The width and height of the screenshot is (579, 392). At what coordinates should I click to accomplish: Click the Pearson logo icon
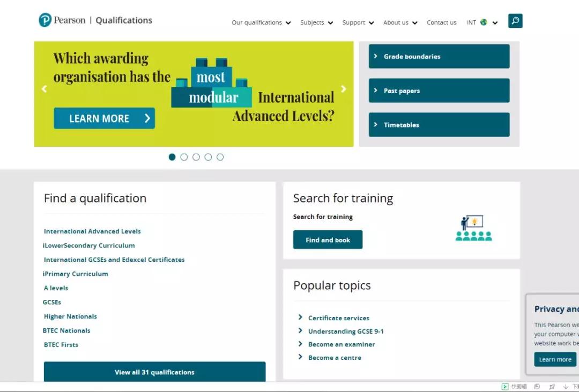tap(45, 20)
